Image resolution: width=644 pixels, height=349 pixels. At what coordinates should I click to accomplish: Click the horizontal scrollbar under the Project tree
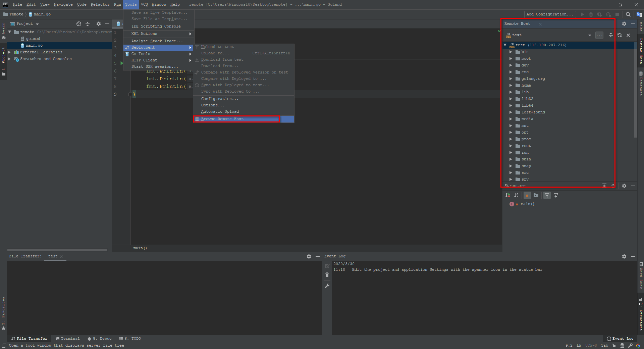[57, 250]
